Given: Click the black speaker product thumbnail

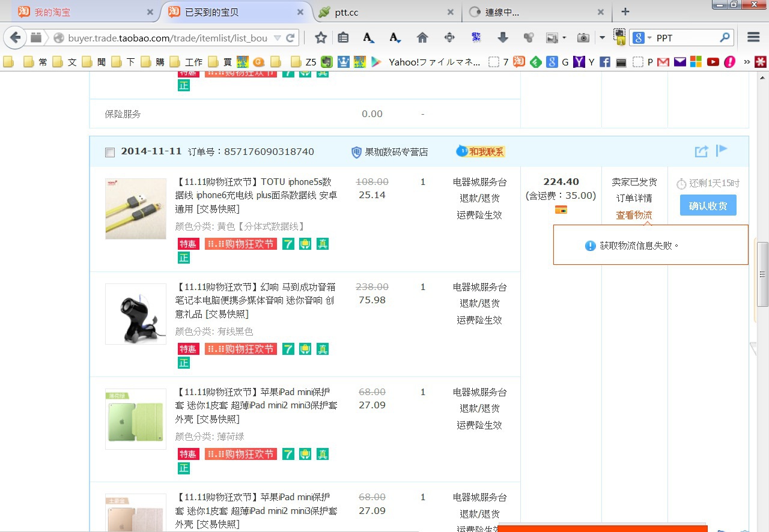Looking at the screenshot, I should click(x=136, y=314).
